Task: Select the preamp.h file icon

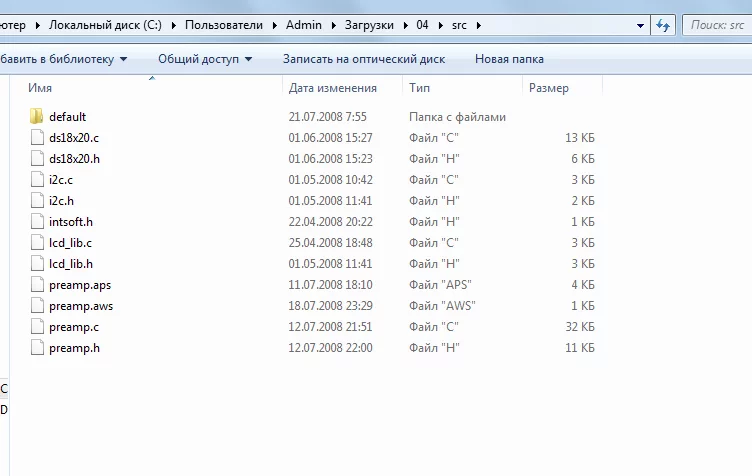Action: (37, 348)
